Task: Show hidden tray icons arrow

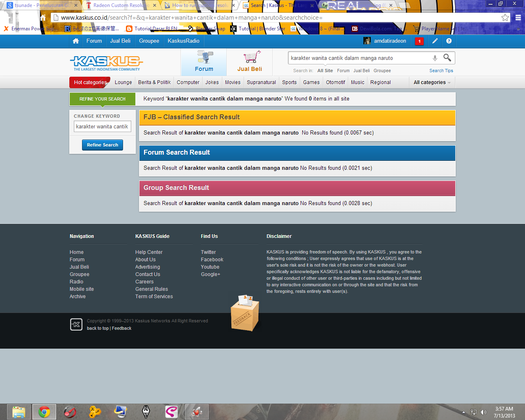Action: click(x=463, y=412)
